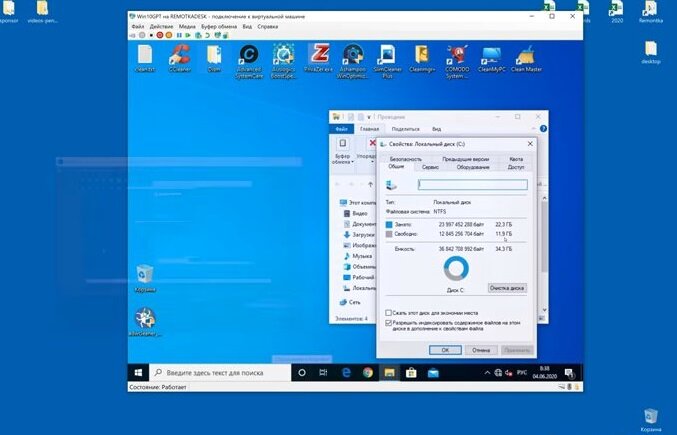Open the 'Файл' menu in Hyper-V window
Viewport: 677px width, 435px height.
click(138, 27)
